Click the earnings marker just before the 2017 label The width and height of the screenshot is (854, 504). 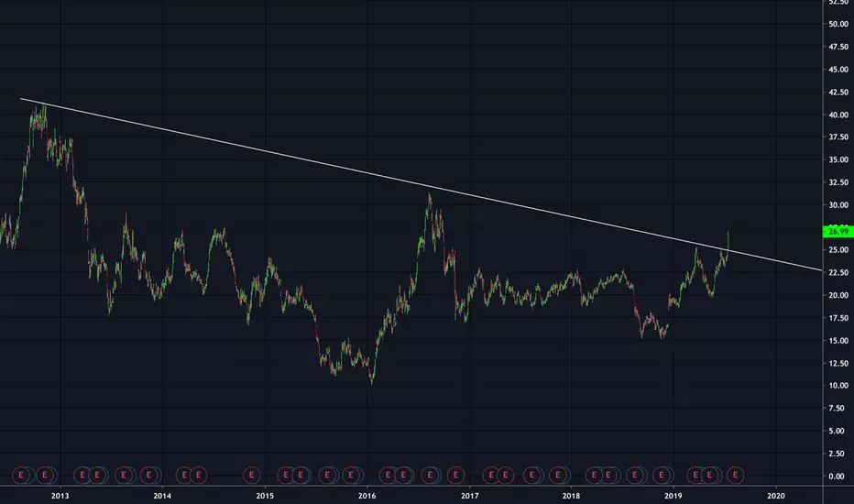click(456, 475)
